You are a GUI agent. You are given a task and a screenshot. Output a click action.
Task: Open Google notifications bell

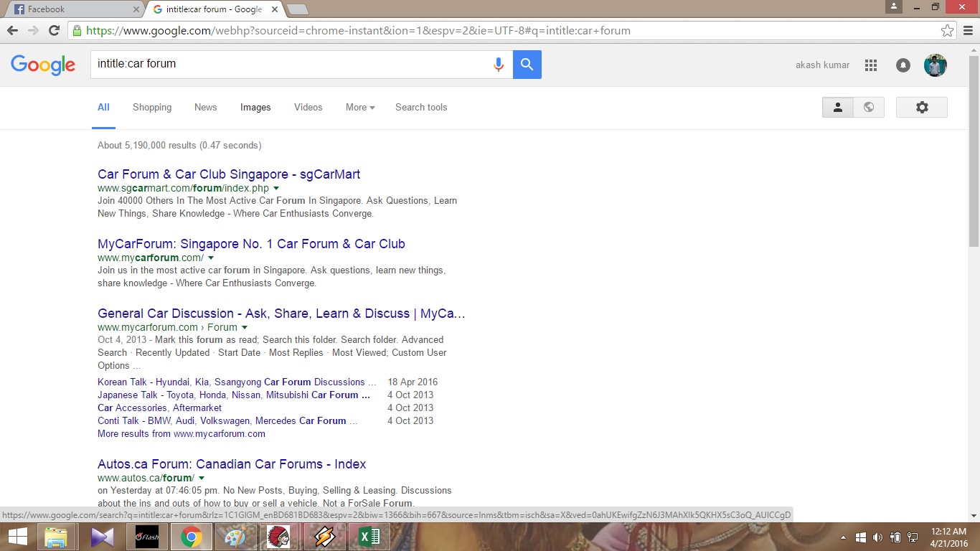click(x=903, y=65)
